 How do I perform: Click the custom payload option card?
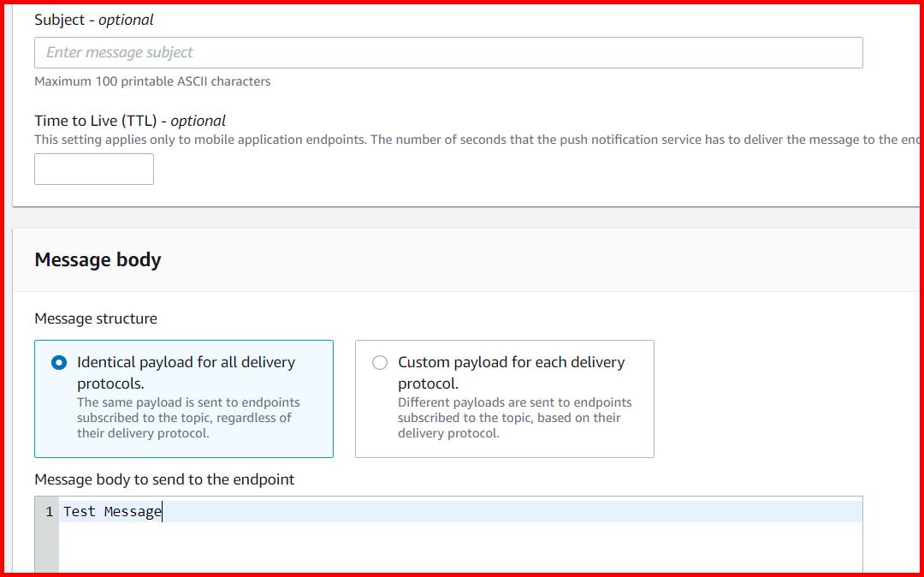pyautogui.click(x=504, y=399)
